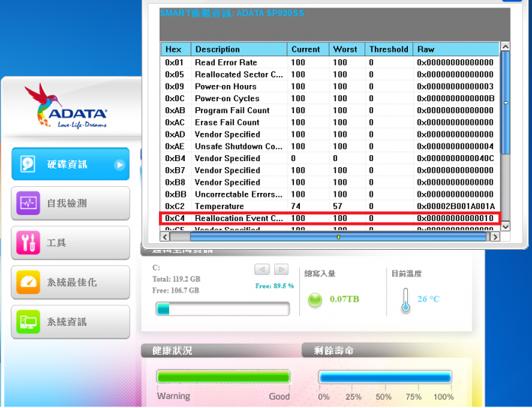Open the 工具 tools section
Viewport: 532px width, 408px height.
click(x=70, y=242)
